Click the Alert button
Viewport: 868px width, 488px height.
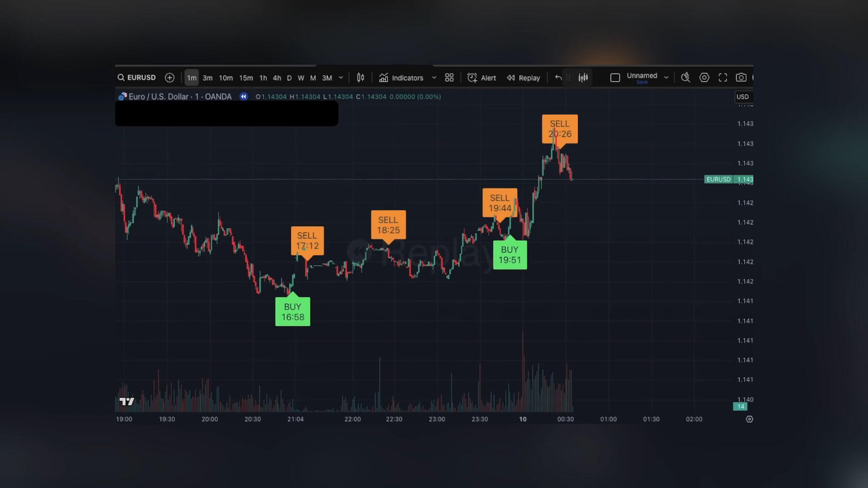[482, 78]
